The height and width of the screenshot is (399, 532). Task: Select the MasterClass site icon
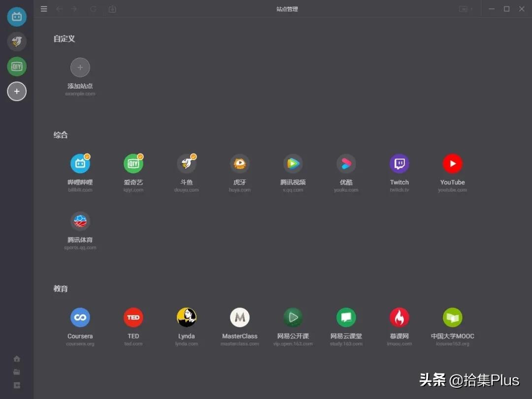point(240,317)
